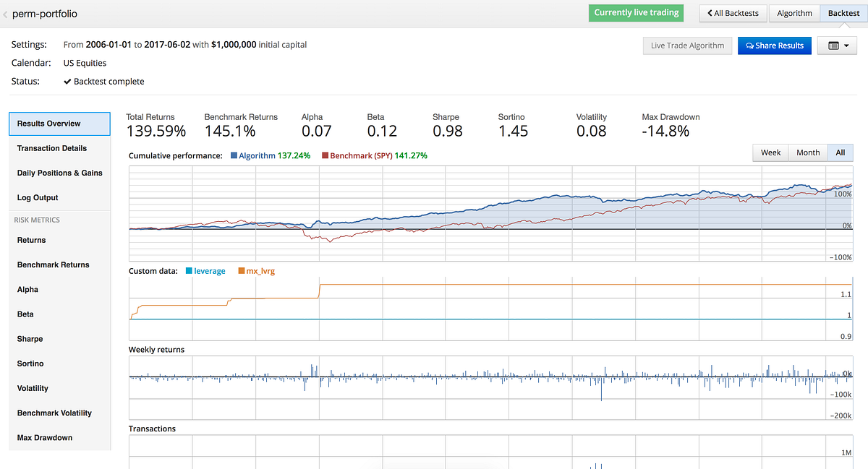Select the Month chart range

pos(808,152)
